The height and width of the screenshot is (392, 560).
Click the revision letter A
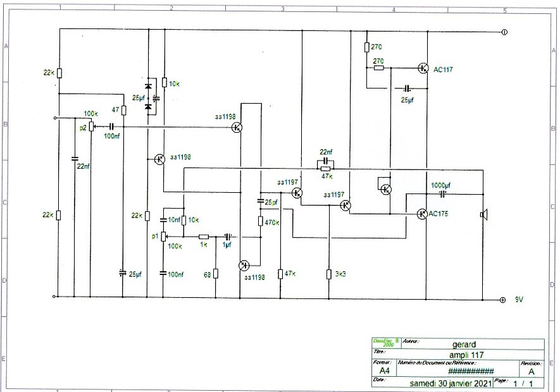pyautogui.click(x=532, y=372)
